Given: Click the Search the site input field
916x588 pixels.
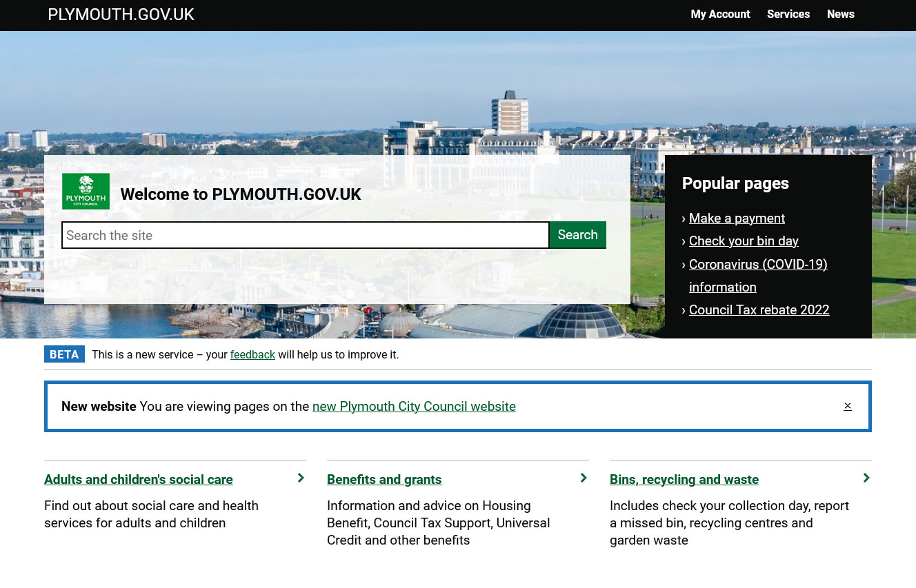Looking at the screenshot, I should click(306, 235).
